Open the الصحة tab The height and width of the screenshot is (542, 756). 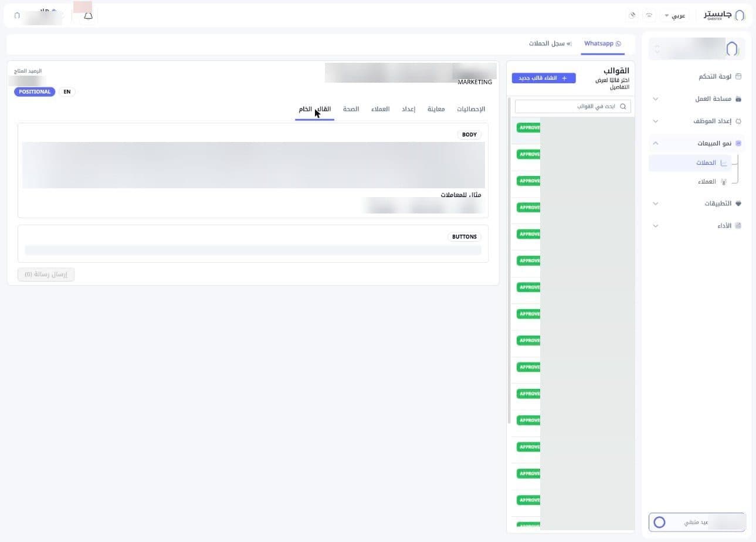point(351,109)
